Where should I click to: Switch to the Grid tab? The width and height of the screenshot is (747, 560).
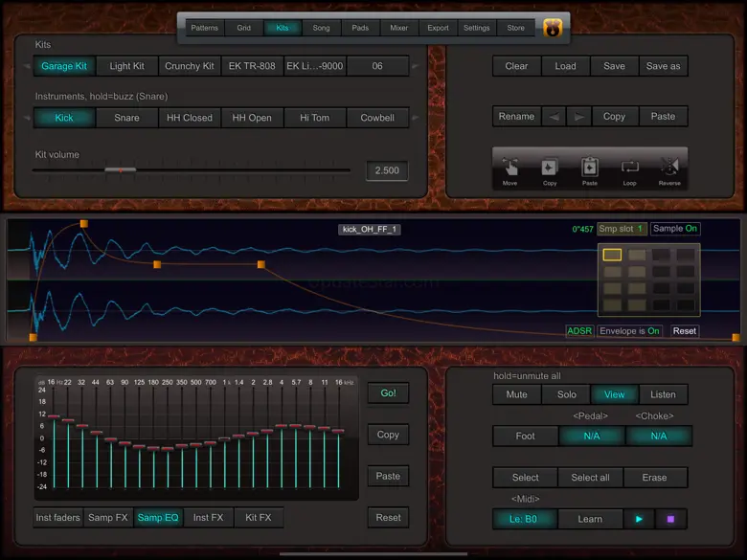point(244,28)
